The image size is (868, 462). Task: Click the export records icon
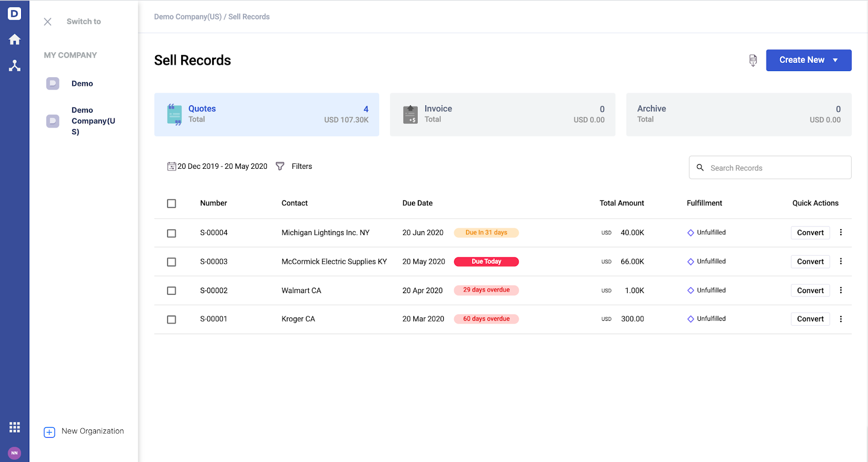[753, 60]
